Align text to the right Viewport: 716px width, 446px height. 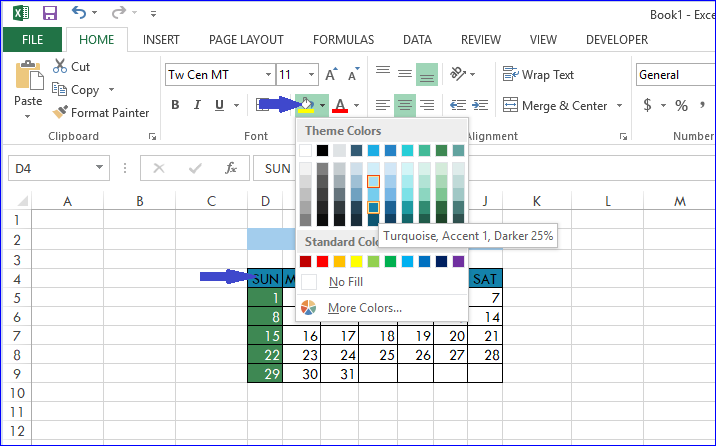click(427, 105)
